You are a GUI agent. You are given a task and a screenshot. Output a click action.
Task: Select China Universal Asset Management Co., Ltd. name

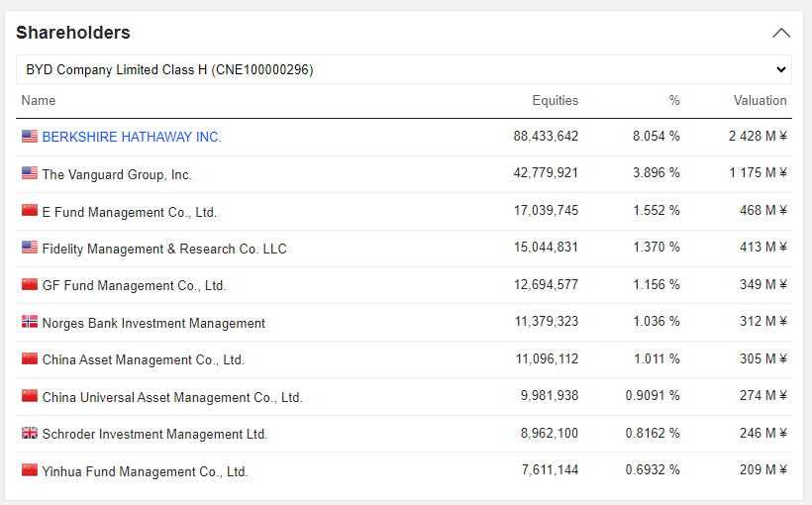click(x=172, y=397)
